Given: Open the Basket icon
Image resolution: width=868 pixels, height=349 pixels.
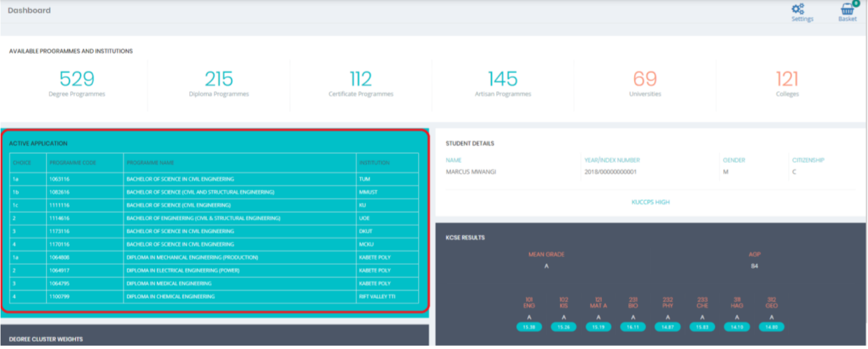Looking at the screenshot, I should click(847, 10).
